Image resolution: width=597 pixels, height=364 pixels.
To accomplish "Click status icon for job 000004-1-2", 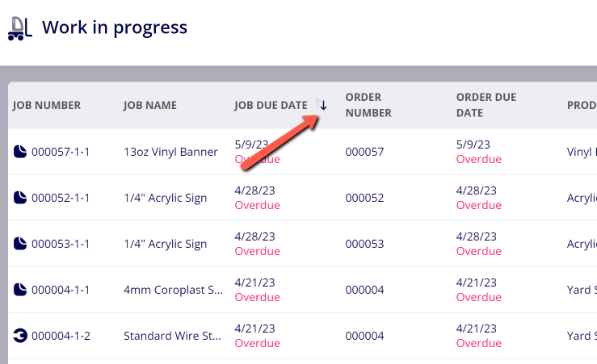I will click(20, 336).
